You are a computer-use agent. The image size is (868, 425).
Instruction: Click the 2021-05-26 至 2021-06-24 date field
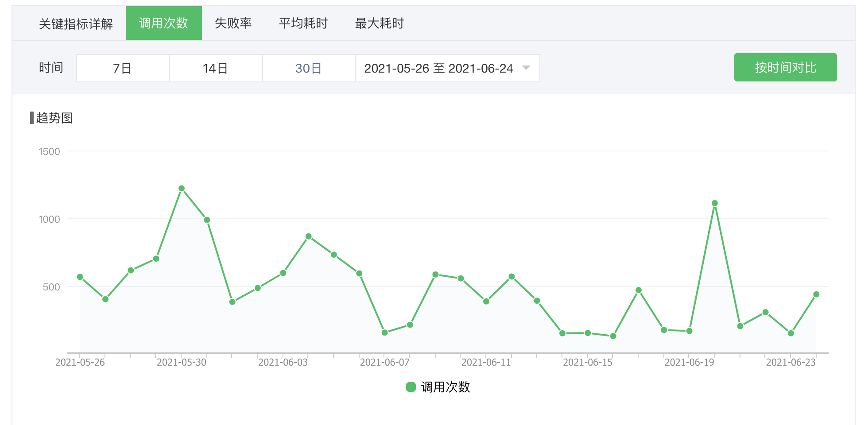click(438, 68)
